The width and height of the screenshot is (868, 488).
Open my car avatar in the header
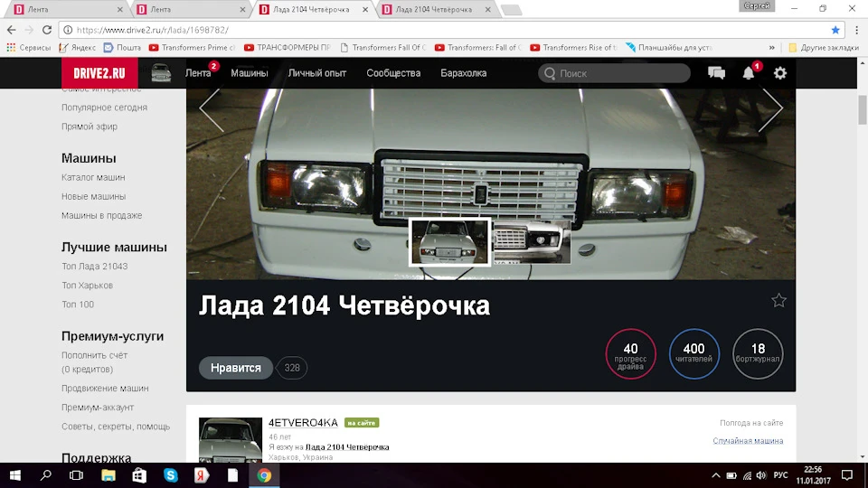161,73
